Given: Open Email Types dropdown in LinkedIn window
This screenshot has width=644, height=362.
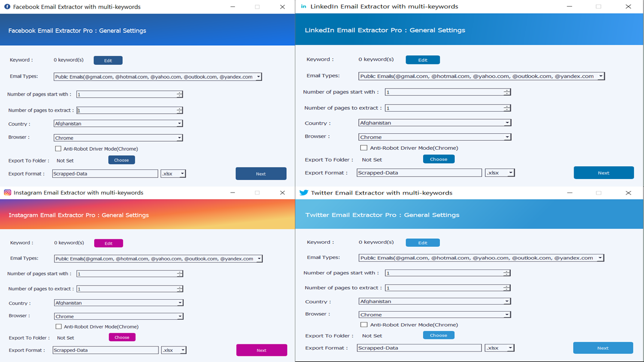Looking at the screenshot, I should (481, 76).
